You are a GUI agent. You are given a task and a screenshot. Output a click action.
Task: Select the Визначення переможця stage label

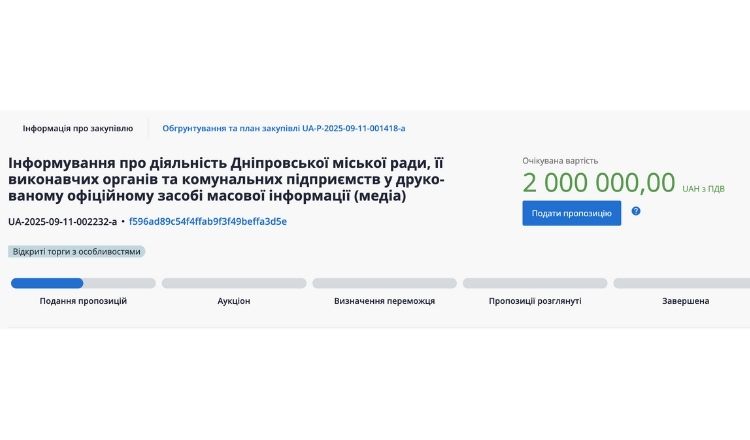point(384,301)
